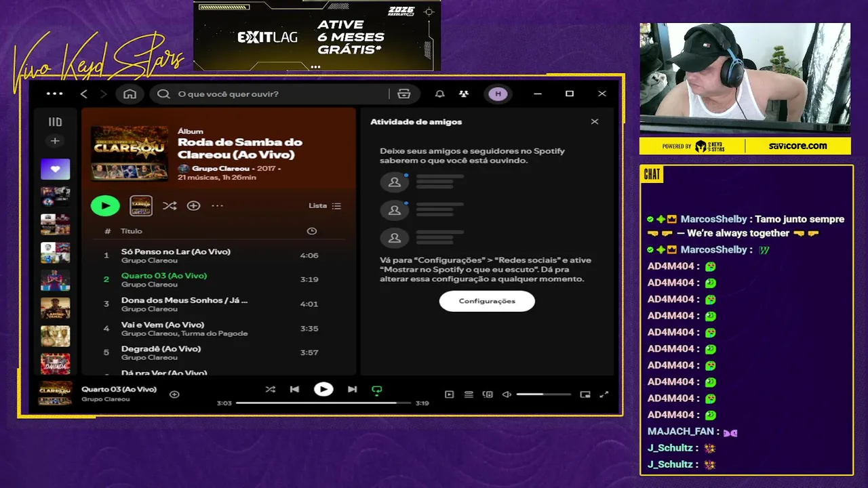The width and height of the screenshot is (868, 488).
Task: Enable shuffle for this album
Action: (x=170, y=205)
